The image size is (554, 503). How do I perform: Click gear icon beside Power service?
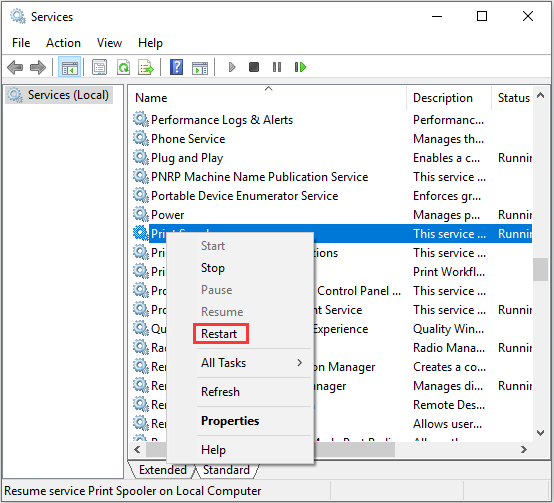click(141, 214)
